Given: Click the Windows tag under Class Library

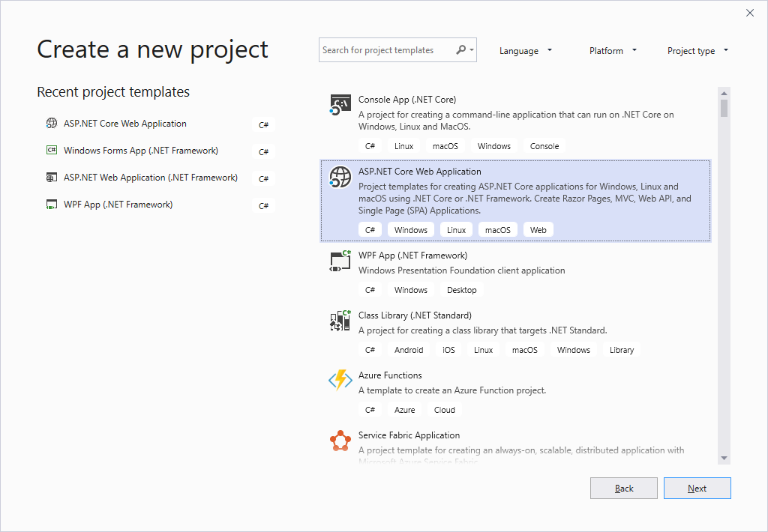Looking at the screenshot, I should coord(574,350).
